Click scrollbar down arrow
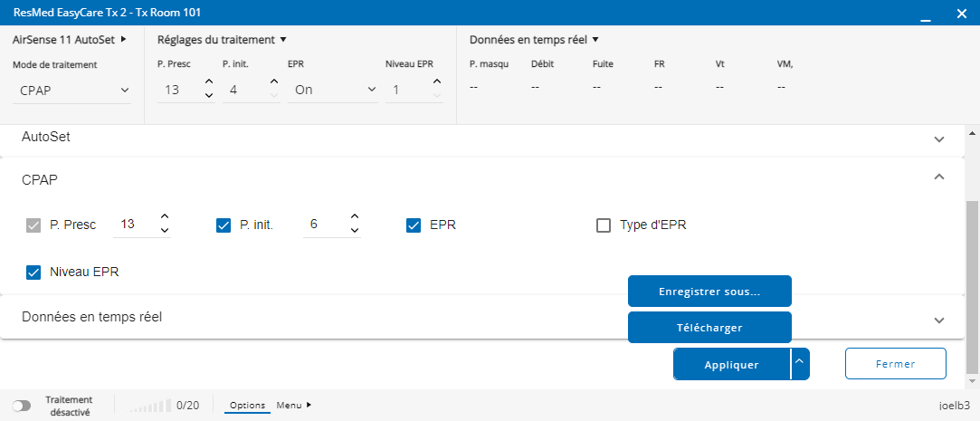This screenshot has width=980, height=421. (x=972, y=380)
